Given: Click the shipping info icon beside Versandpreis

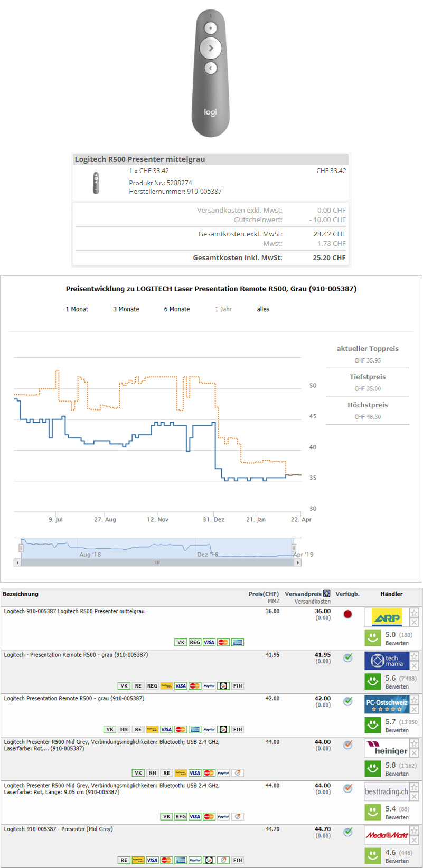Looking at the screenshot, I should coord(326,594).
